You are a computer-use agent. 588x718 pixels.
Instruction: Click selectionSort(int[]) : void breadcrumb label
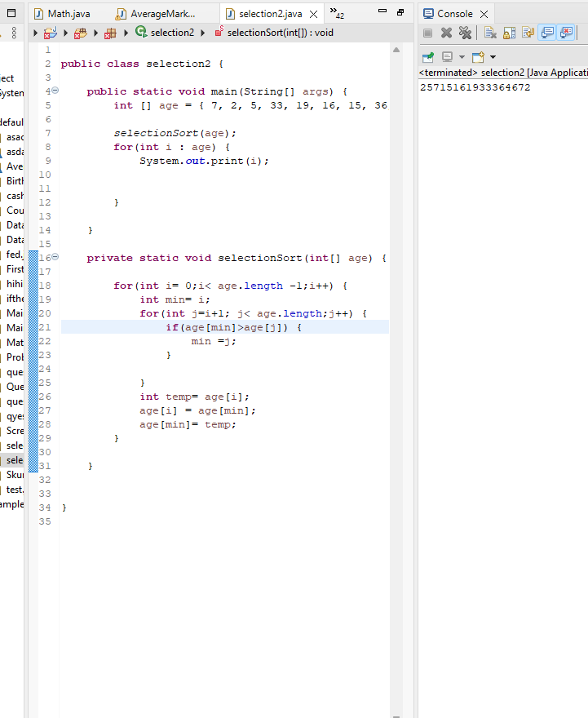(280, 33)
